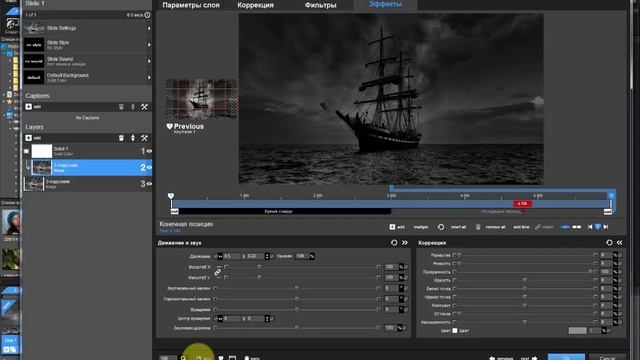Select the Эффекты tab

tap(385, 4)
